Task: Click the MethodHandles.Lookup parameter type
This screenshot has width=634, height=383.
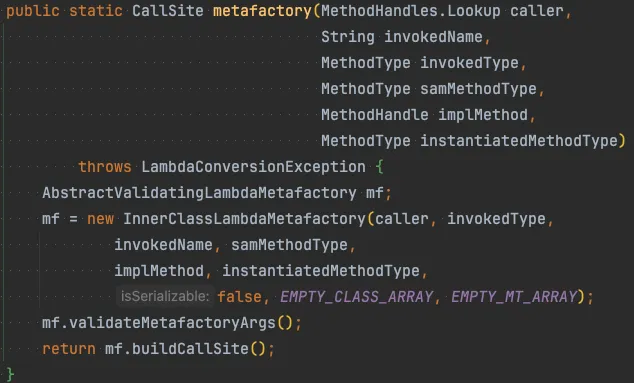Action: tap(411, 11)
